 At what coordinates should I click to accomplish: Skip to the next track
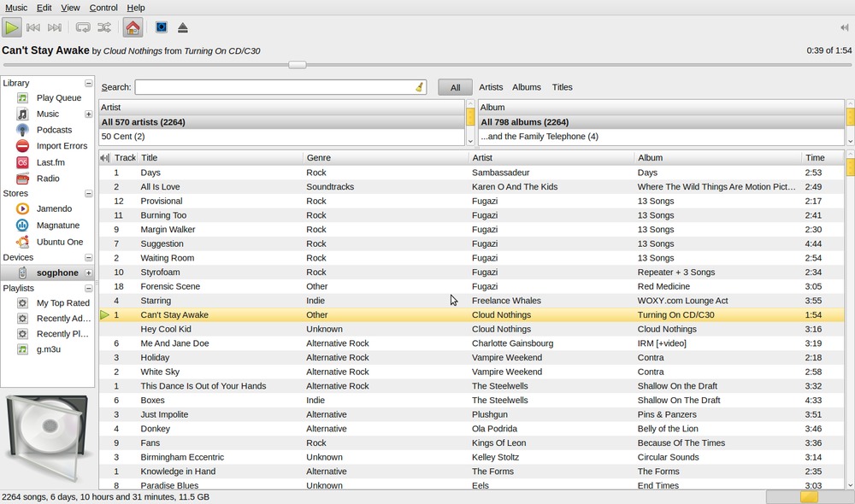55,28
